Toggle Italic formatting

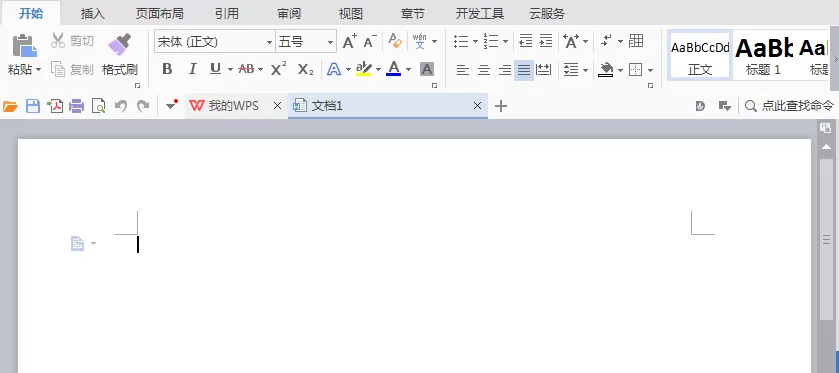pyautogui.click(x=192, y=69)
